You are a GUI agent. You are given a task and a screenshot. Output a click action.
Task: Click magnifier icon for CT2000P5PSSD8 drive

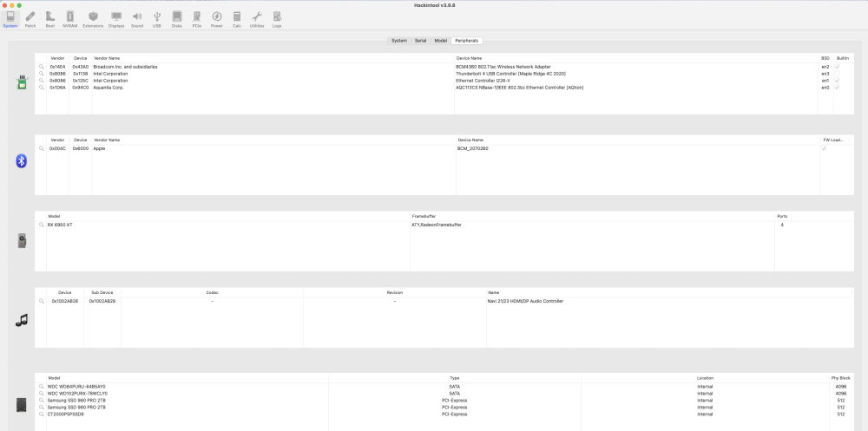pyautogui.click(x=41, y=414)
